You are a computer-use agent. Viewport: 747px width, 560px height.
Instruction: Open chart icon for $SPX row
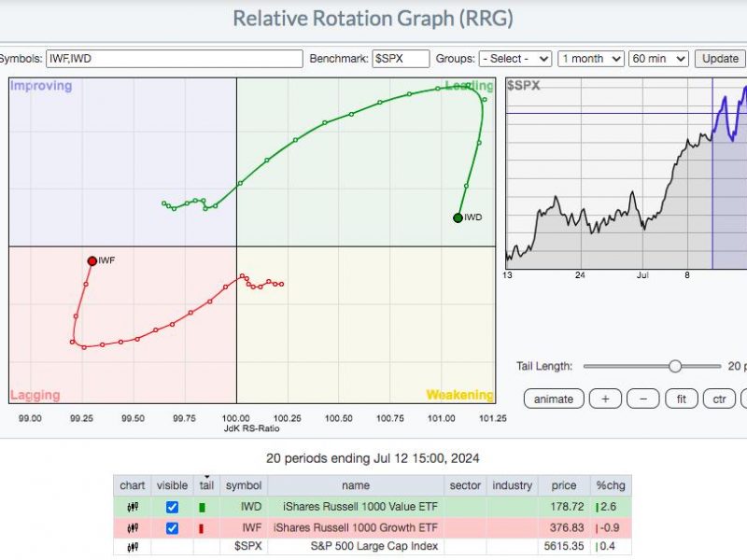point(133,547)
